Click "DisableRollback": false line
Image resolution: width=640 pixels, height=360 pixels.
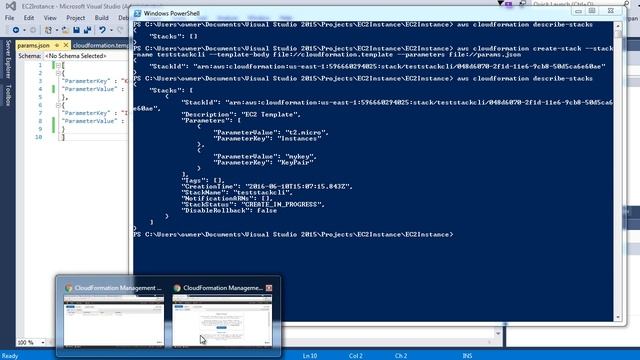pyautogui.click(x=229, y=210)
